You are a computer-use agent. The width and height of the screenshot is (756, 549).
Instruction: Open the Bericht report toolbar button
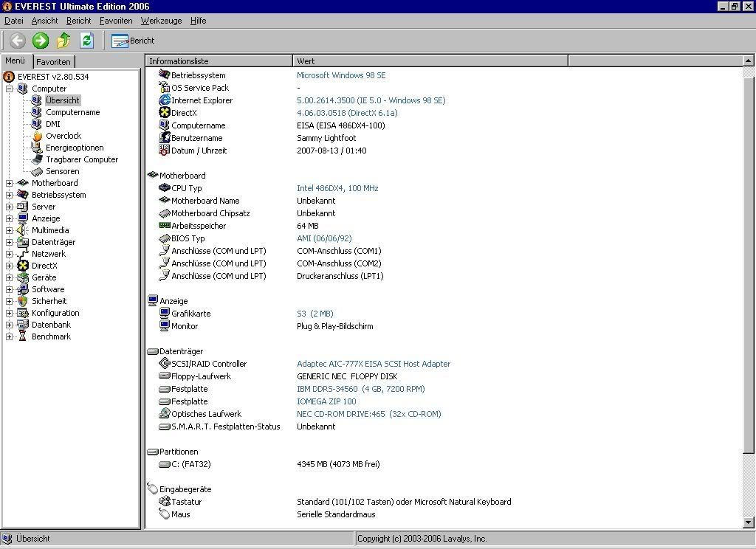pos(133,41)
